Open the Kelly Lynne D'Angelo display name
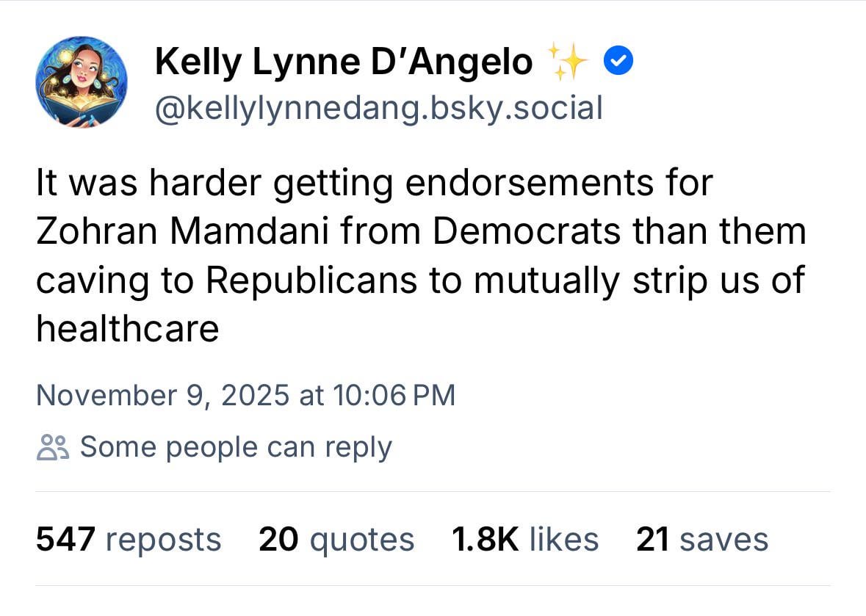The height and width of the screenshot is (616, 866). click(344, 62)
